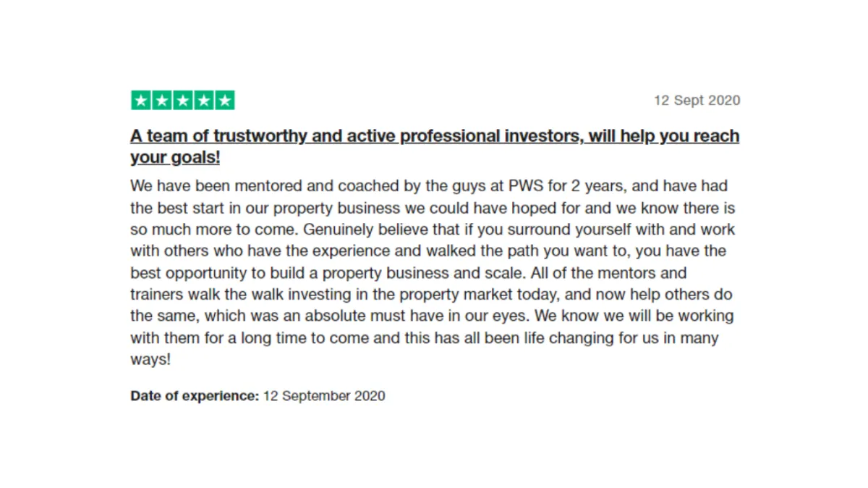Select the fifth and last rating star
This screenshot has height=488, width=868.
(x=225, y=101)
